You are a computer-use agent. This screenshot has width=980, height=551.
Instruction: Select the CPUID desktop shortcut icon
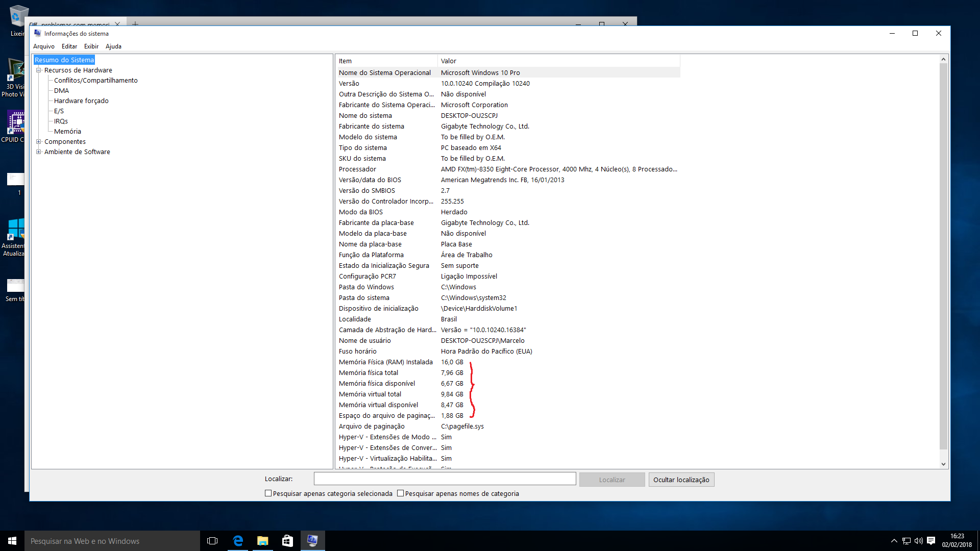pos(15,127)
